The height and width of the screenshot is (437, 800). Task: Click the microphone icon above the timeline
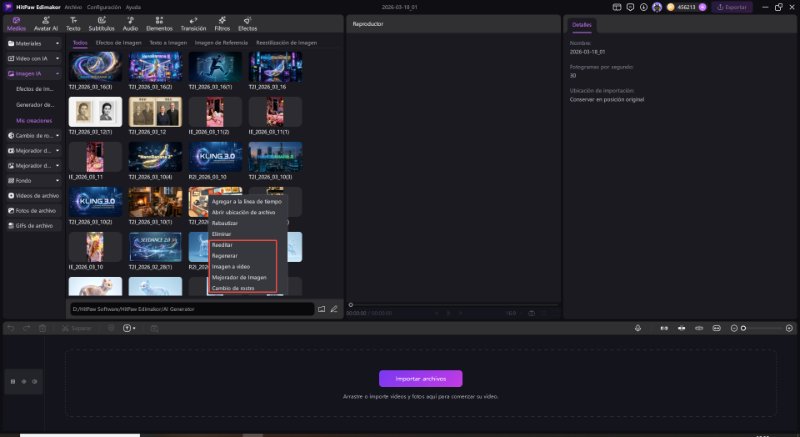click(x=638, y=328)
